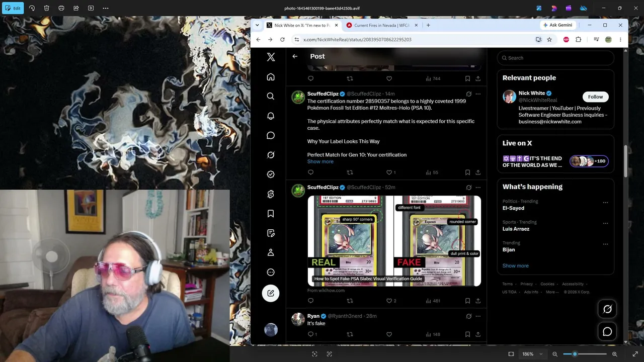Viewport: 644px width, 362px height.
Task: Reload the current page
Action: 282,40
